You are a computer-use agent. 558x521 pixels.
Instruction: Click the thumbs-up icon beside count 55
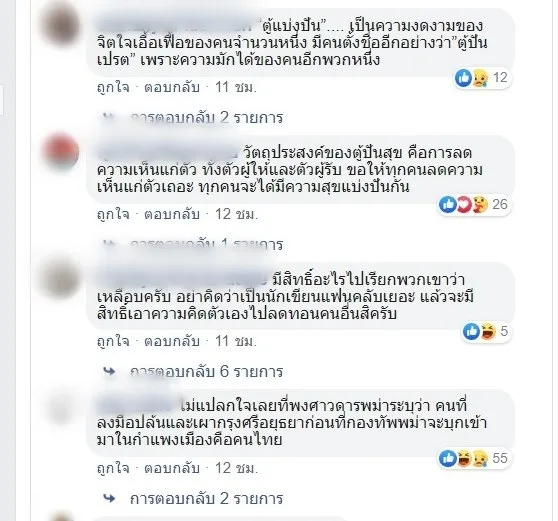[448, 458]
